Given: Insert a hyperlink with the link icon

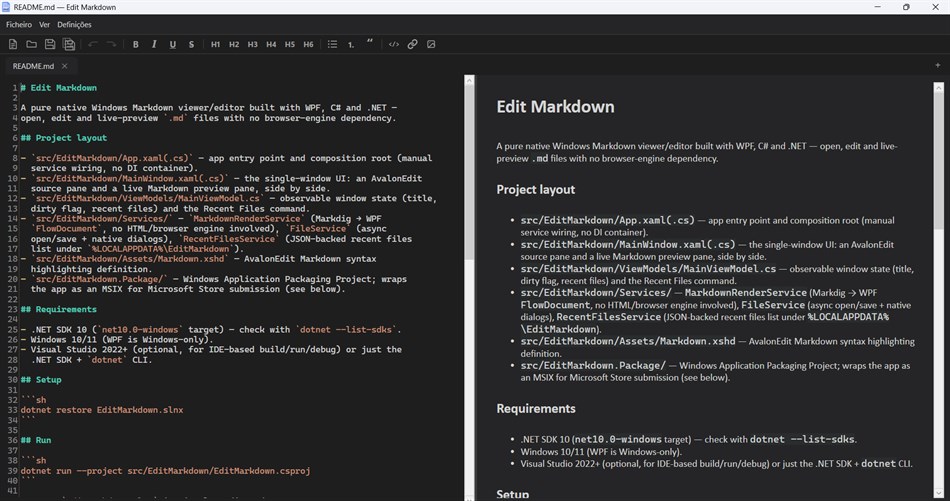Looking at the screenshot, I should coord(413,44).
